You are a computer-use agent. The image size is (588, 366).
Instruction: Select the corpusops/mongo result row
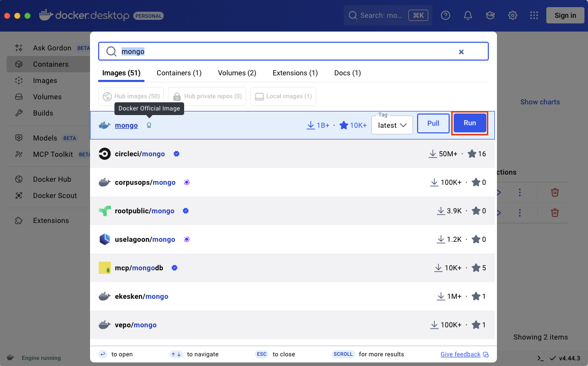click(x=292, y=182)
